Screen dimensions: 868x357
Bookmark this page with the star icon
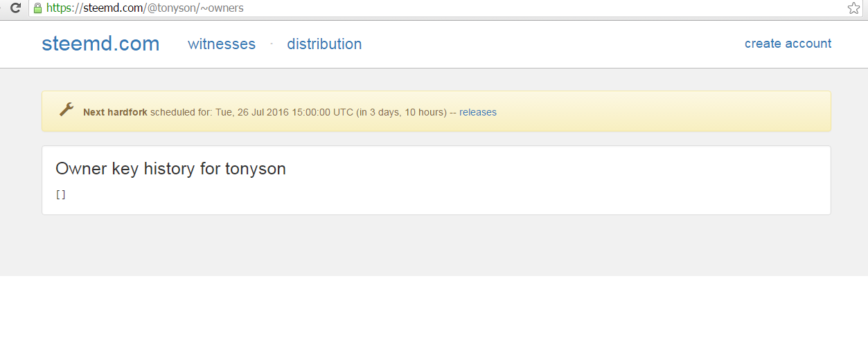coord(853,8)
